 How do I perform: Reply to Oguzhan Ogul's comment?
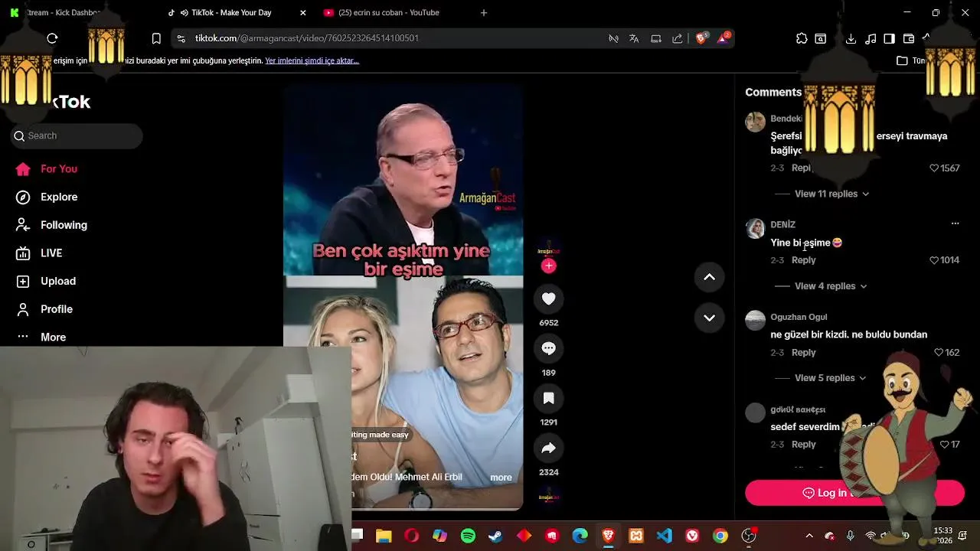point(803,353)
